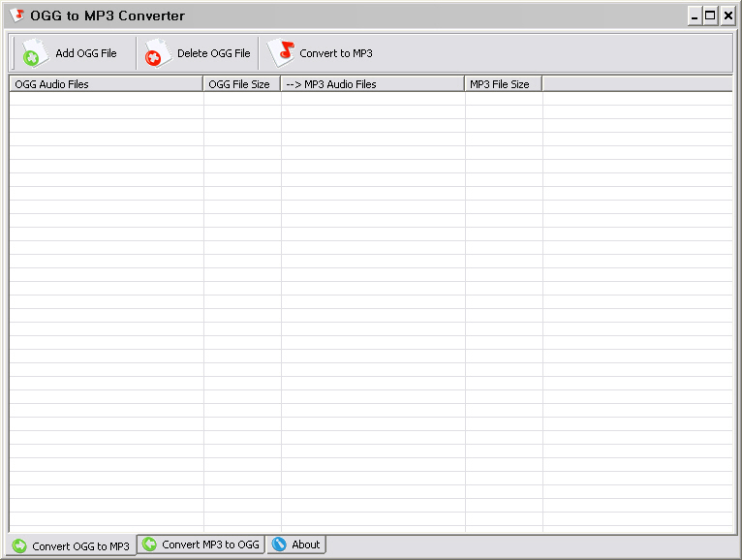Sort by OGG Audio Files column header

(x=105, y=84)
